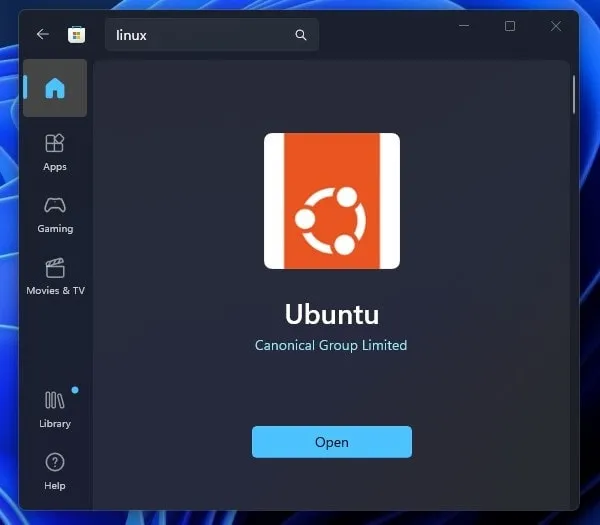
Task: Click the vertical scrollbar on the page
Action: point(573,95)
